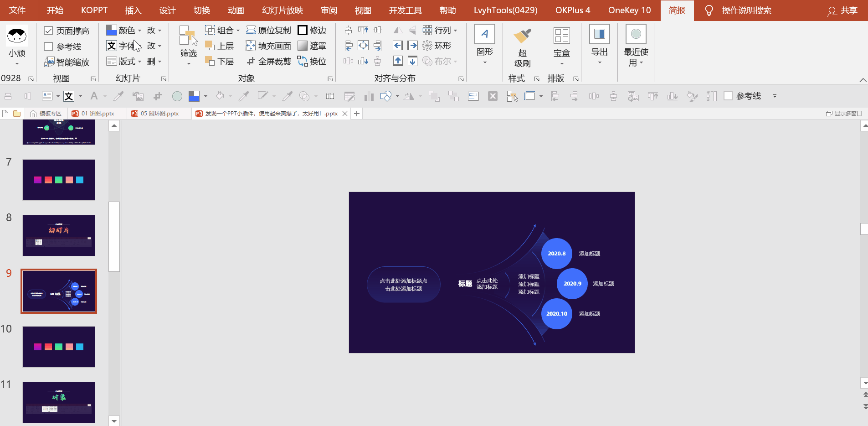Click the 环形 circular arrange icon

point(427,46)
